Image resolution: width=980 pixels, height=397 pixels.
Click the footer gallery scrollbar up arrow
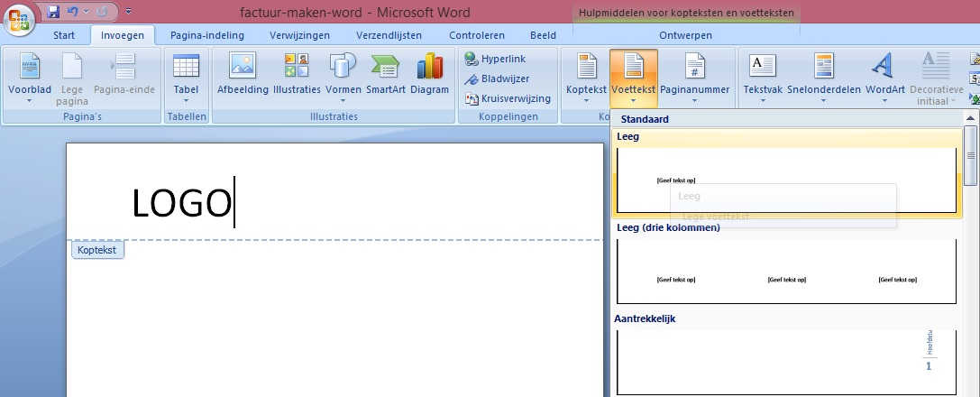click(x=970, y=117)
